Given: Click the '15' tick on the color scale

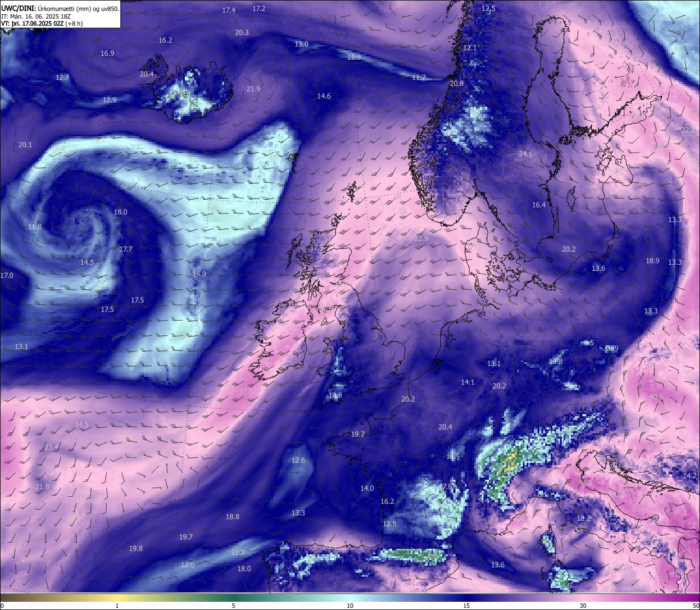Looking at the screenshot, I should click(466, 606).
